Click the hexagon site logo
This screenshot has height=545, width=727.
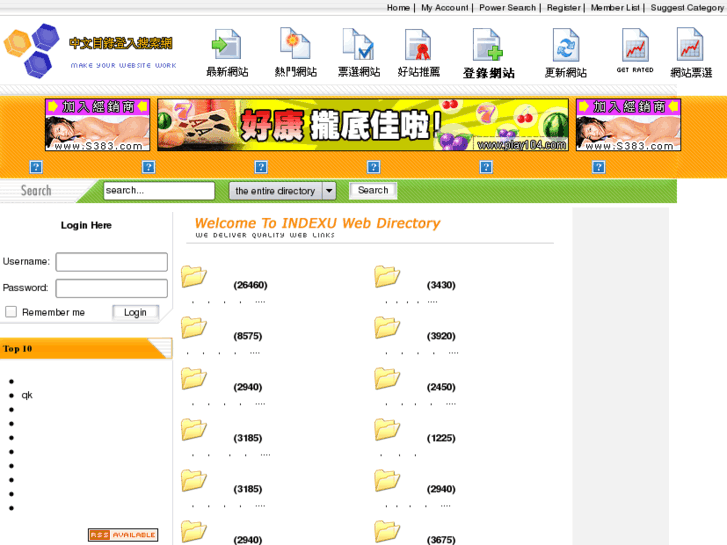coord(32,50)
